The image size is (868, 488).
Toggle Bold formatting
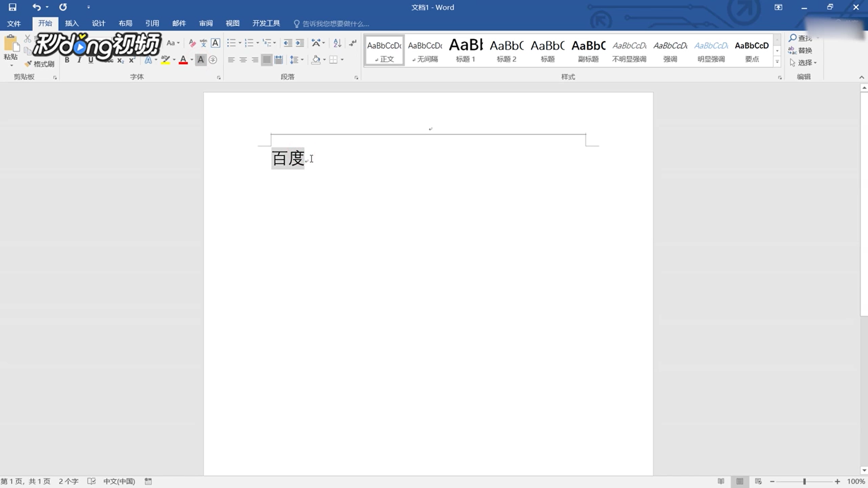click(67, 60)
